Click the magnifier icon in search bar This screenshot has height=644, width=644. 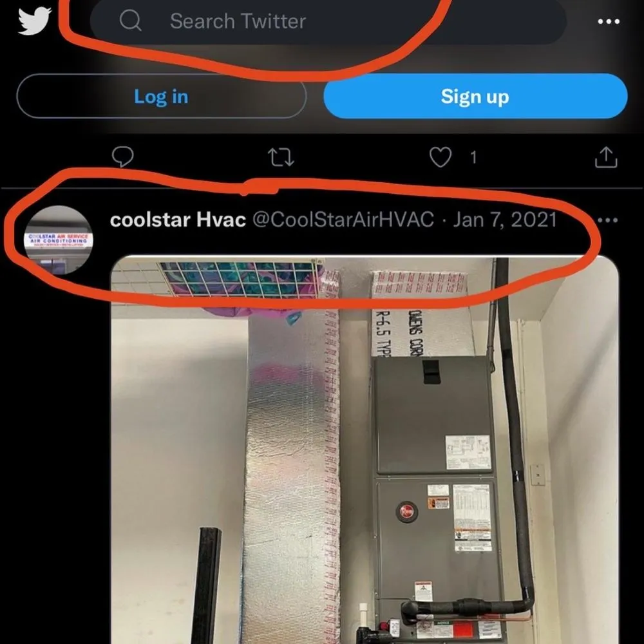tap(130, 21)
